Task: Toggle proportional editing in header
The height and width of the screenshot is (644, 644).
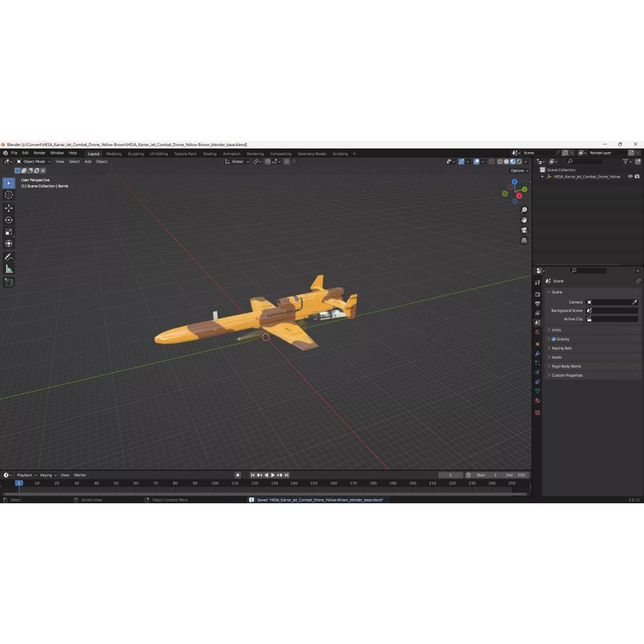Action: coord(287,162)
